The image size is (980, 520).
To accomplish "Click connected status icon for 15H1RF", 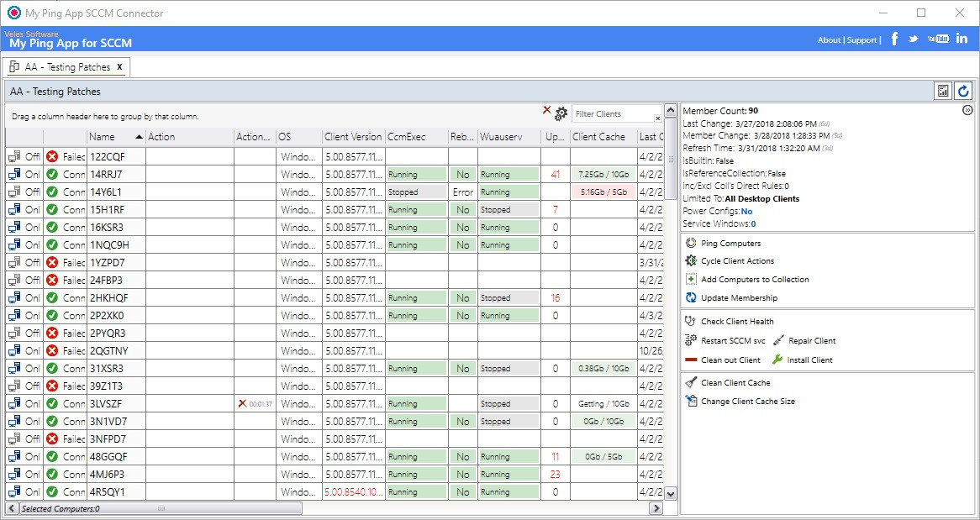I will [52, 209].
